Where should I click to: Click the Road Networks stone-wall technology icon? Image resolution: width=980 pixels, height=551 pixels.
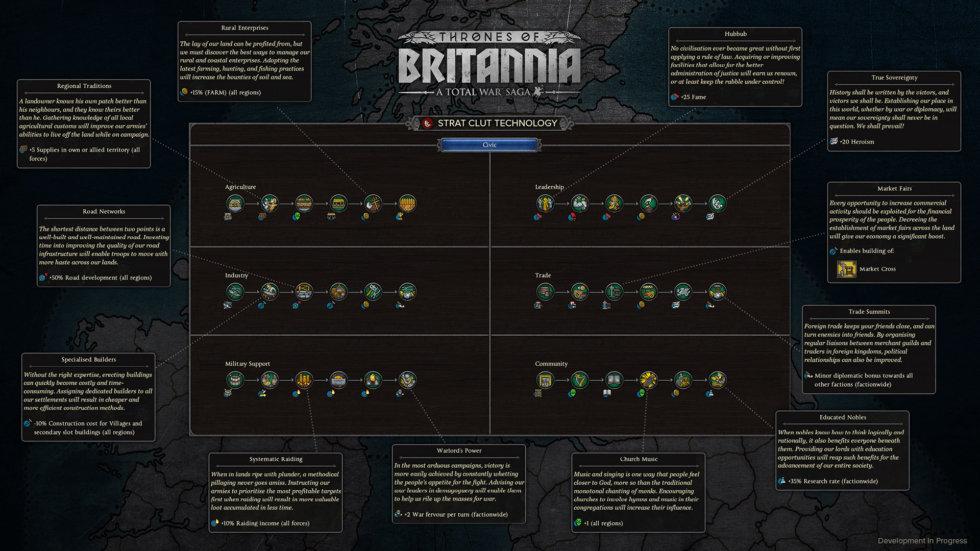pos(304,292)
